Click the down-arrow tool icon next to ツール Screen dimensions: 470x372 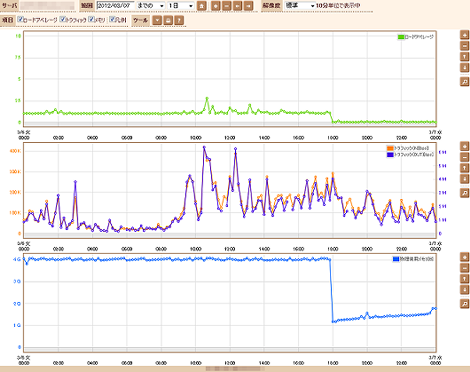157,20
